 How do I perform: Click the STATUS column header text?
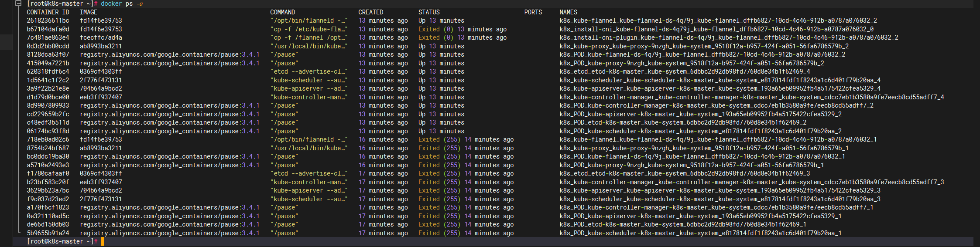(429, 12)
